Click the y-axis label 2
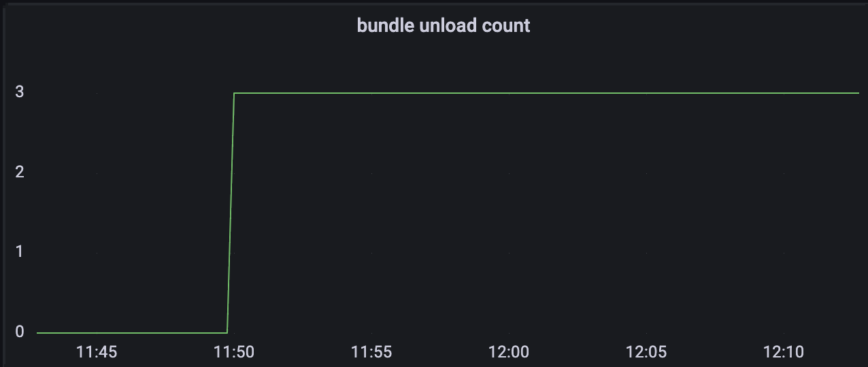 coord(20,172)
